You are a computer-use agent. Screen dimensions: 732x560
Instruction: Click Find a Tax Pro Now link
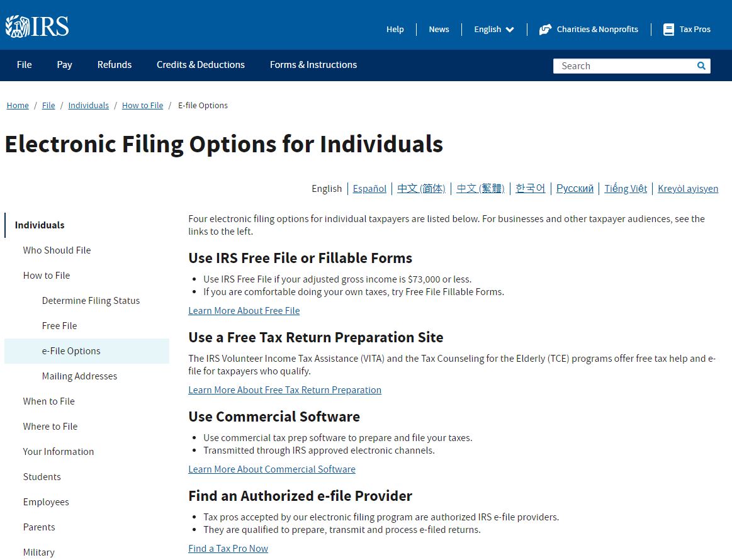coord(228,549)
